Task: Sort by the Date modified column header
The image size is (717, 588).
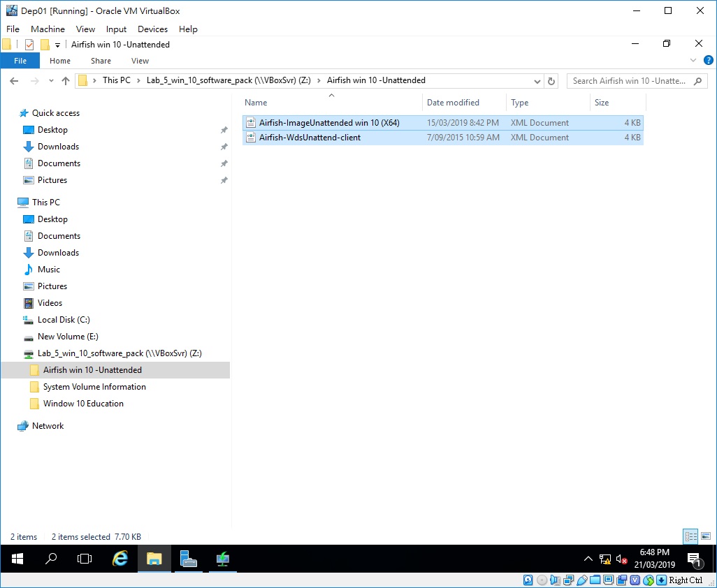Action: 464,103
